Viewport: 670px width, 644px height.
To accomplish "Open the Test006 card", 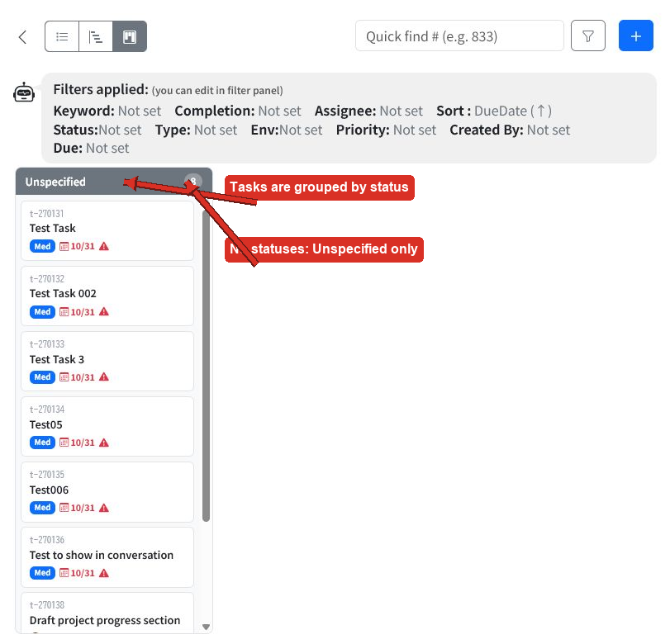I will pos(107,492).
